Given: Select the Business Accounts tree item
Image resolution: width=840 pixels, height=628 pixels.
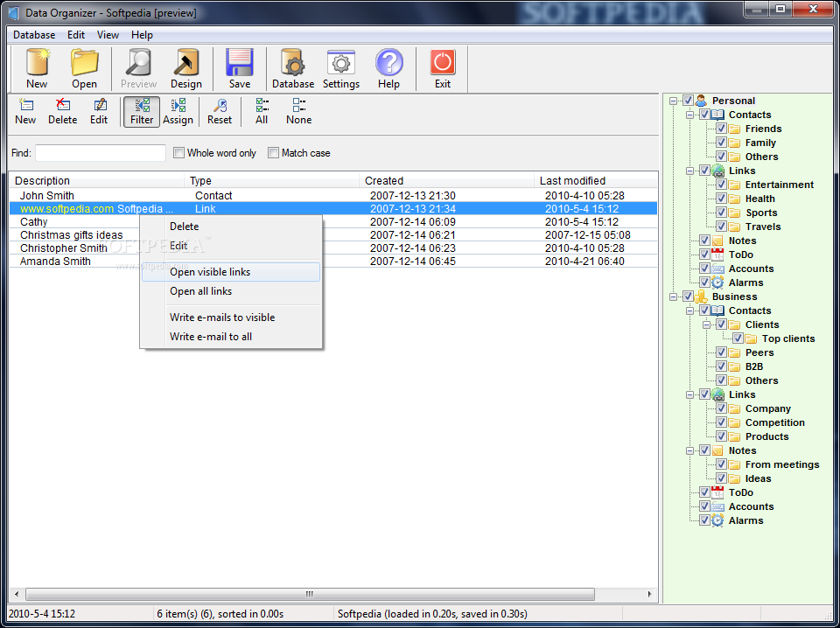Looking at the screenshot, I should click(751, 506).
